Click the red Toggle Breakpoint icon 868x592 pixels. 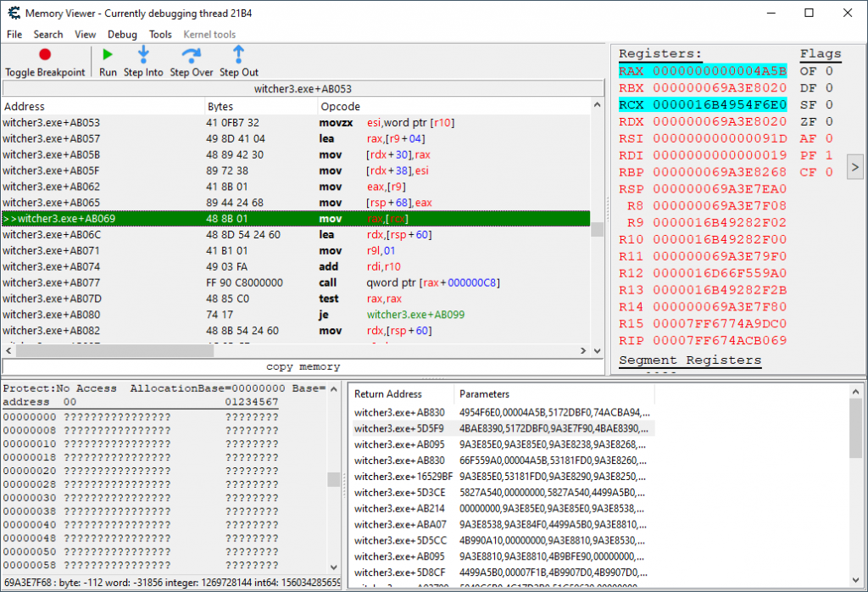coord(45,55)
